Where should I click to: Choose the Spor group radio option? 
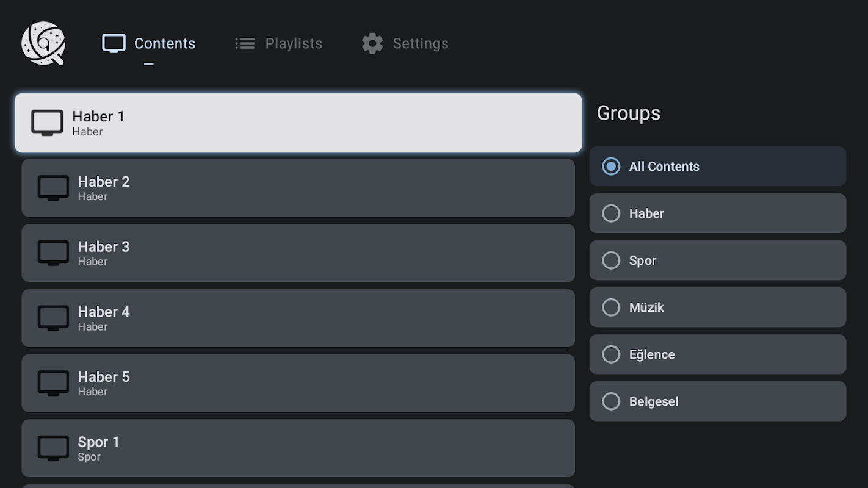point(611,260)
